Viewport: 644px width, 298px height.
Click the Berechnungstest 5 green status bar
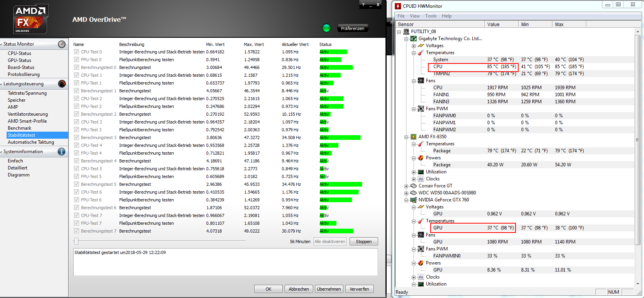coord(341,184)
